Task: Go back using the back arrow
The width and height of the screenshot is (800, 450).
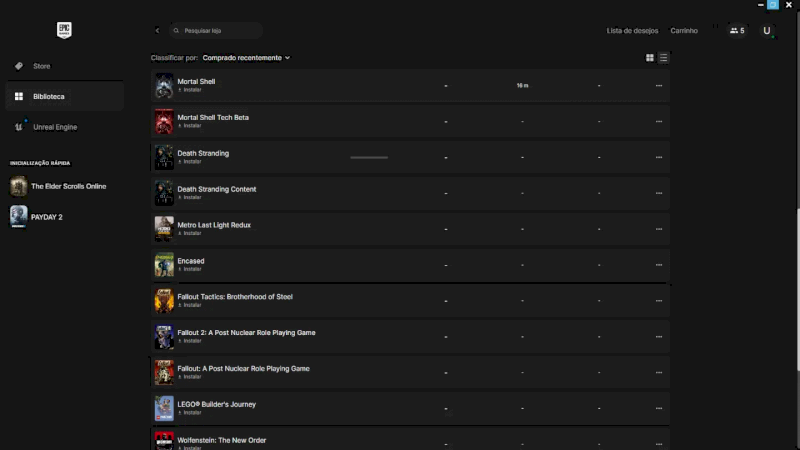Action: [x=157, y=31]
